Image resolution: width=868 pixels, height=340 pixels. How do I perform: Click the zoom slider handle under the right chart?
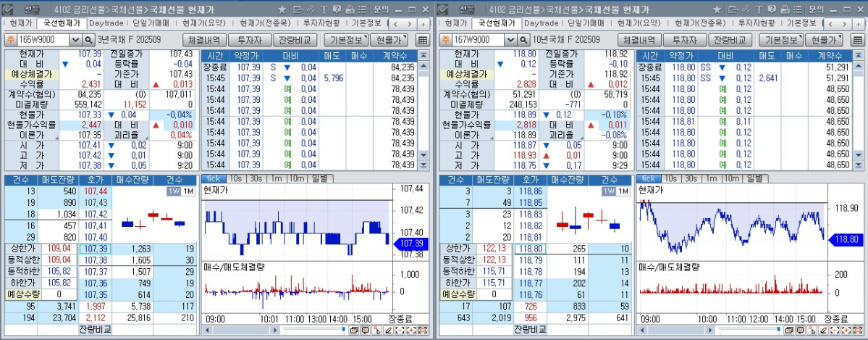(x=779, y=329)
